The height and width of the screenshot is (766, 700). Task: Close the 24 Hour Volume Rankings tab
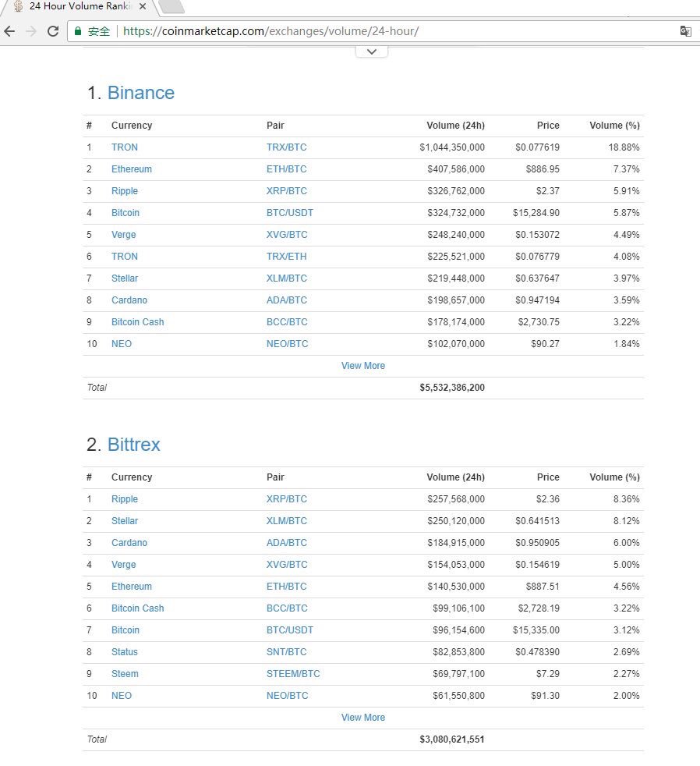[x=143, y=6]
